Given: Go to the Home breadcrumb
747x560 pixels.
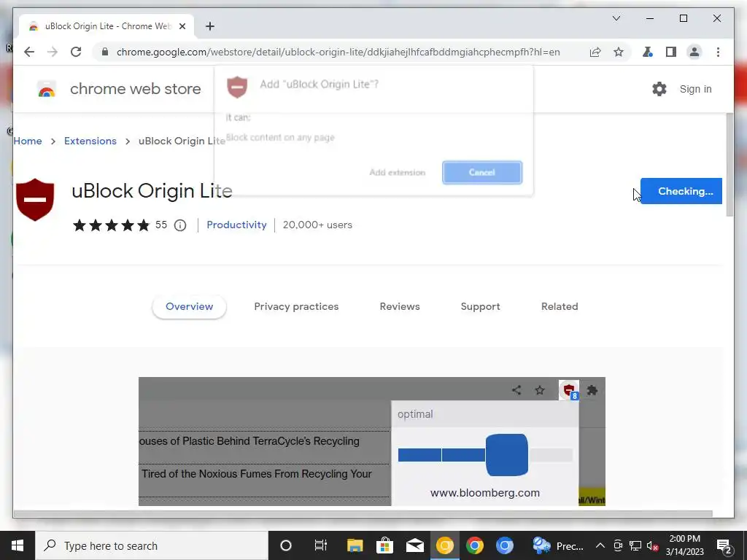Looking at the screenshot, I should [28, 141].
